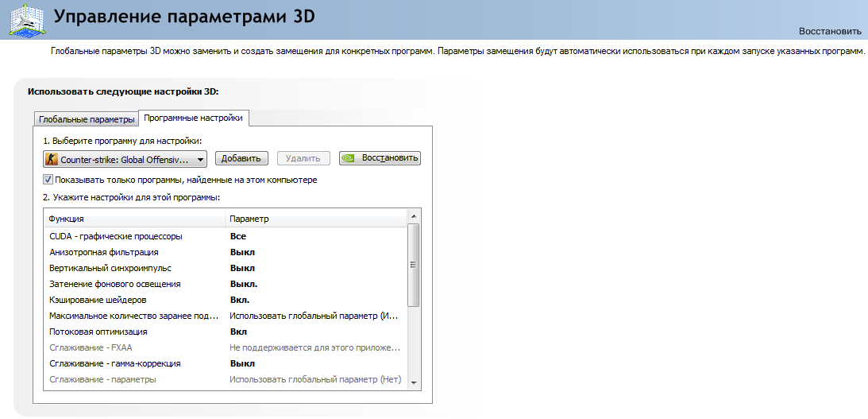Click the "Функция" column header
Image resolution: width=868 pixels, height=419 pixels.
point(134,219)
